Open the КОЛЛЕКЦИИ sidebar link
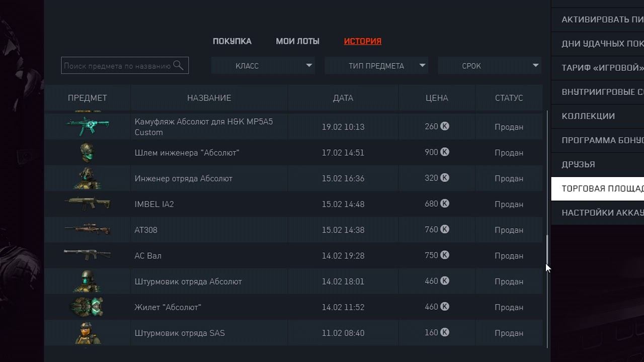 coord(588,116)
